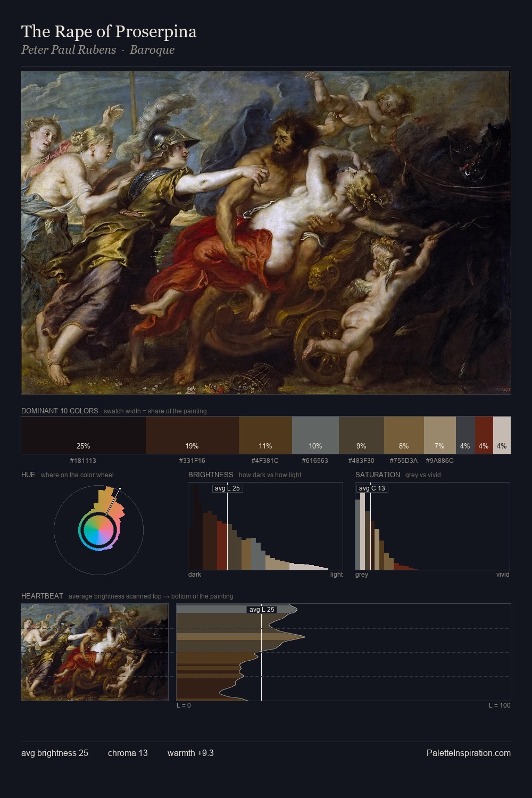Click the artist name Peter Paul Rubens
532x798 pixels.
point(69,50)
